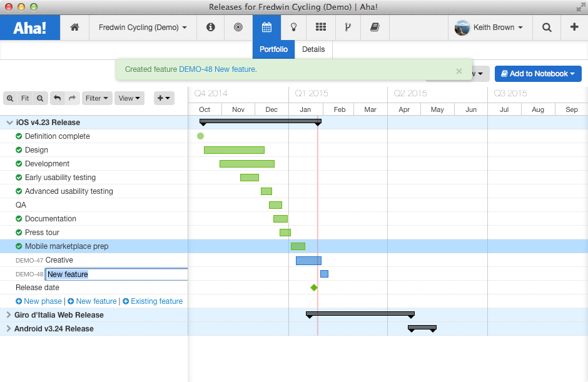Viewport: 588px width, 382px height.
Task: Open the Ideas lightbulb icon
Action: point(293,28)
